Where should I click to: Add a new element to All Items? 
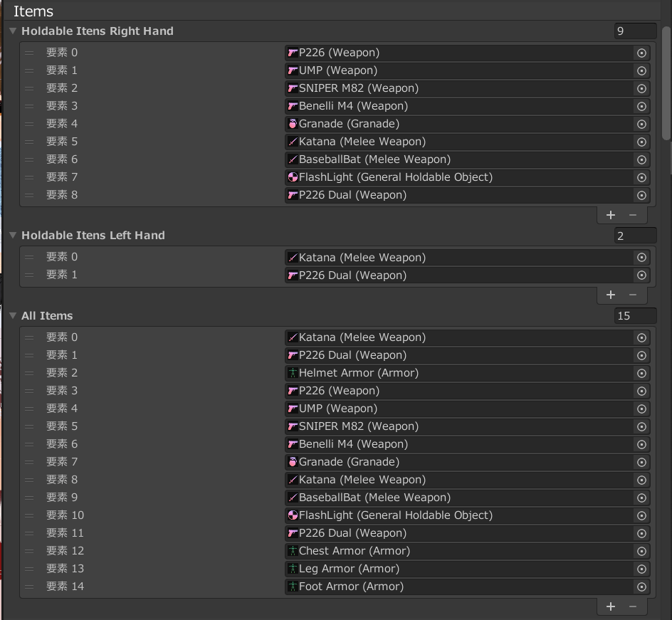[x=610, y=606]
